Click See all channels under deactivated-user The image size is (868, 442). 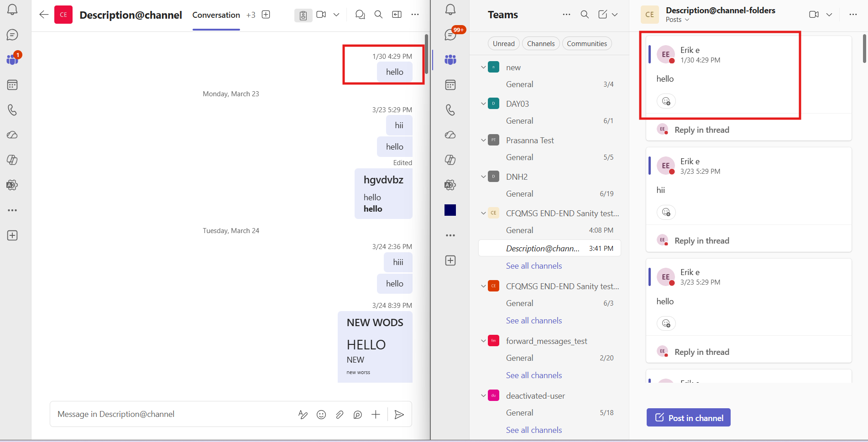coord(534,430)
